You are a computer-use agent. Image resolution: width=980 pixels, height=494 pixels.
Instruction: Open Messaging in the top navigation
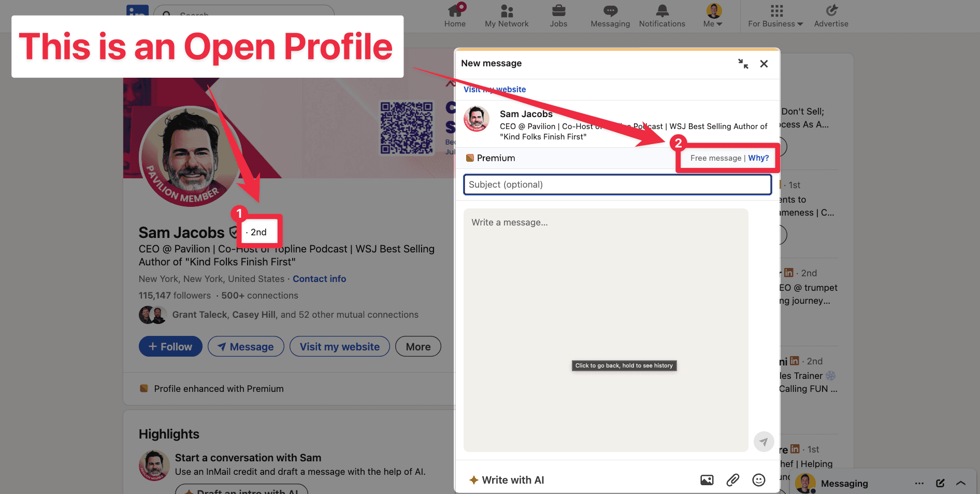tap(610, 16)
